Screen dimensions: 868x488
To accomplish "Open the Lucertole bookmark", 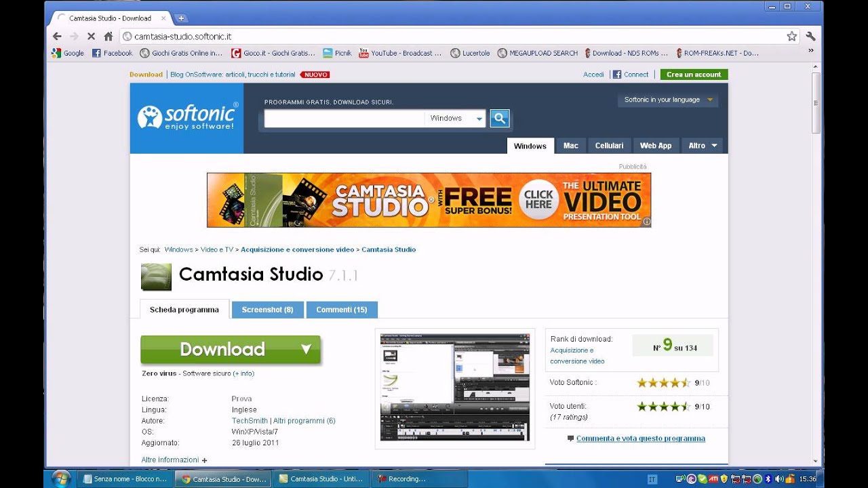I will [470, 53].
